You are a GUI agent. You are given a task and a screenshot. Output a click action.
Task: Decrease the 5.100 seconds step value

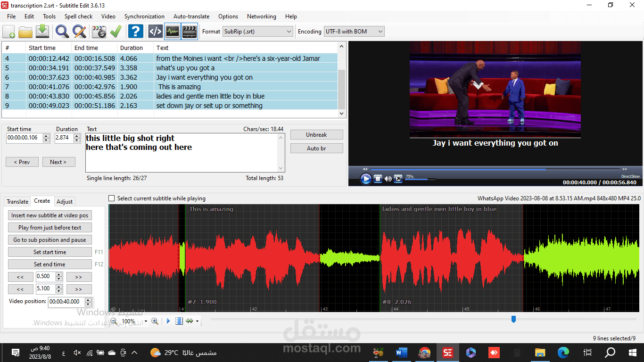[59, 291]
